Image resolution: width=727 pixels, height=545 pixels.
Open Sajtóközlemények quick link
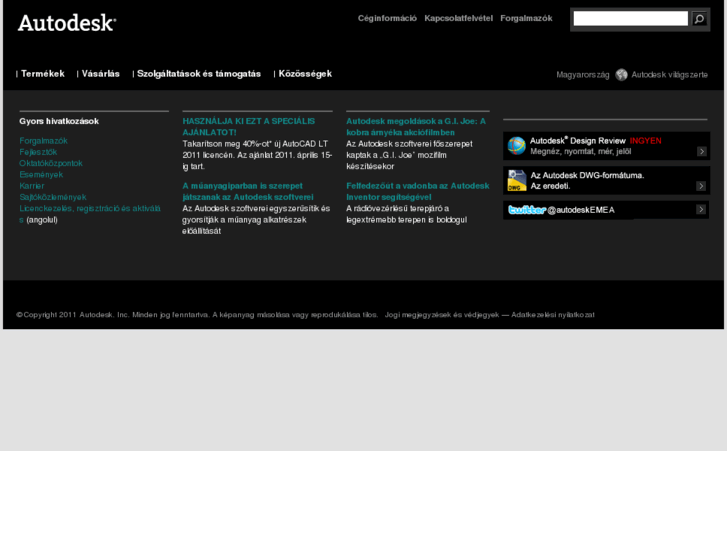tap(53, 197)
